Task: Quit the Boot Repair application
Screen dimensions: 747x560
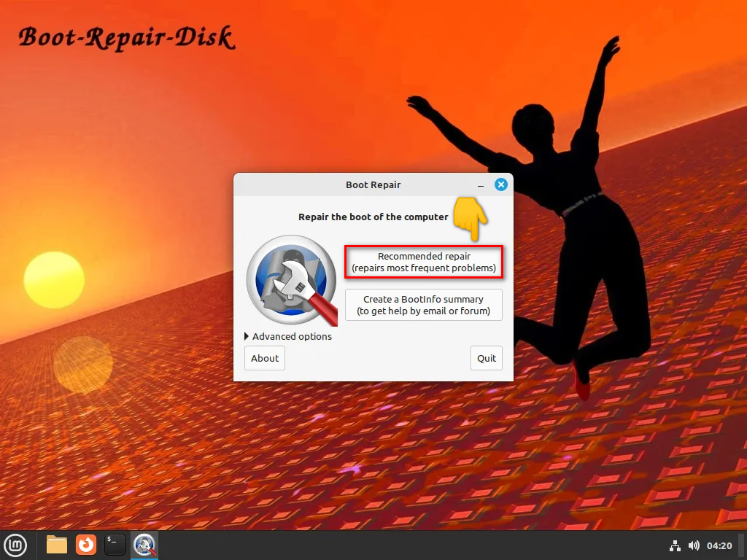Action: coord(486,358)
